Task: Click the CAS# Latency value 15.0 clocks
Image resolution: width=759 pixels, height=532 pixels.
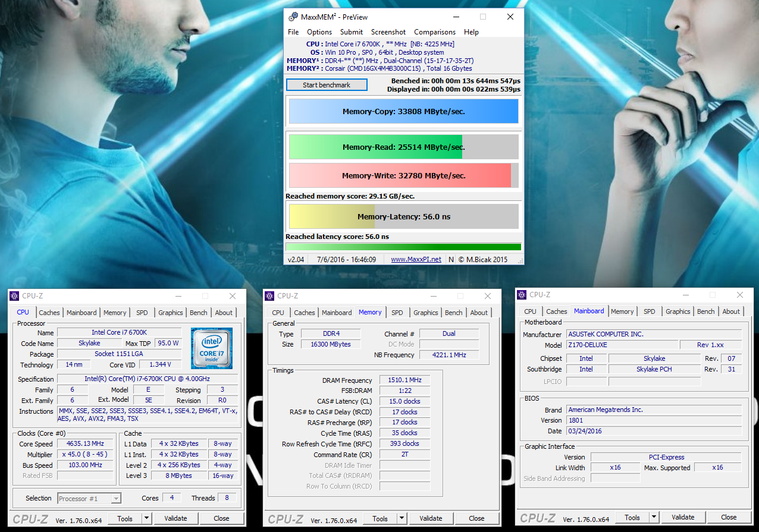Action: 404,401
